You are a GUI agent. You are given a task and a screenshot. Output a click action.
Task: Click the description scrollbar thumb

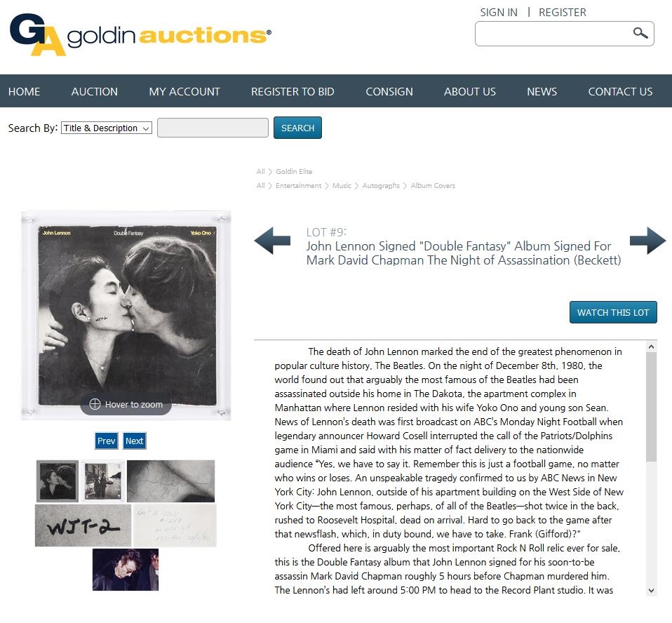pos(651,408)
